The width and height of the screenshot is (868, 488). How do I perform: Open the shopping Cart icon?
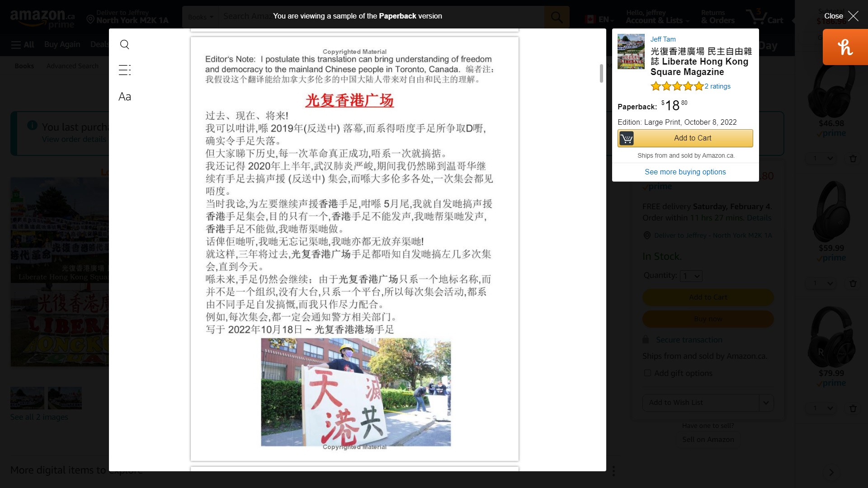click(x=764, y=17)
